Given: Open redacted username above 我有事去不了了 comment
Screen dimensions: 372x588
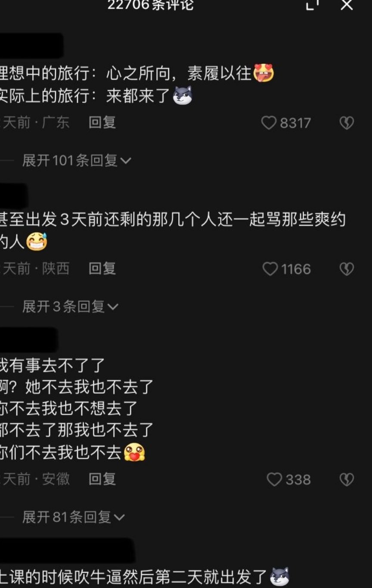Looking at the screenshot, I should click(x=28, y=339).
